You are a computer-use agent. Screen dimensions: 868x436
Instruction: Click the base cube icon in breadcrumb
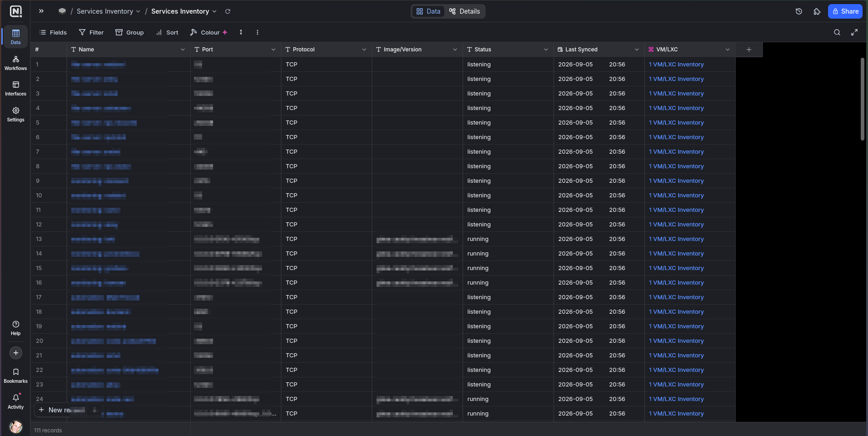pyautogui.click(x=62, y=11)
